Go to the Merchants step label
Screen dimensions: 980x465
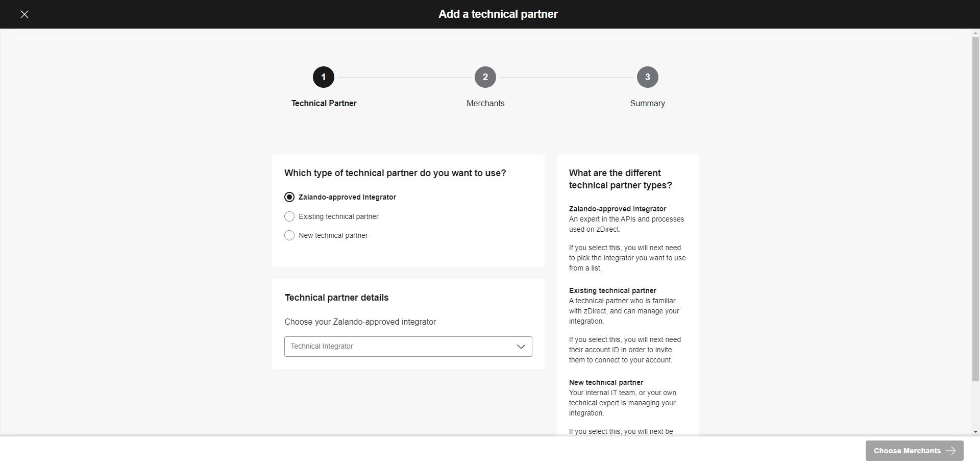[485, 103]
